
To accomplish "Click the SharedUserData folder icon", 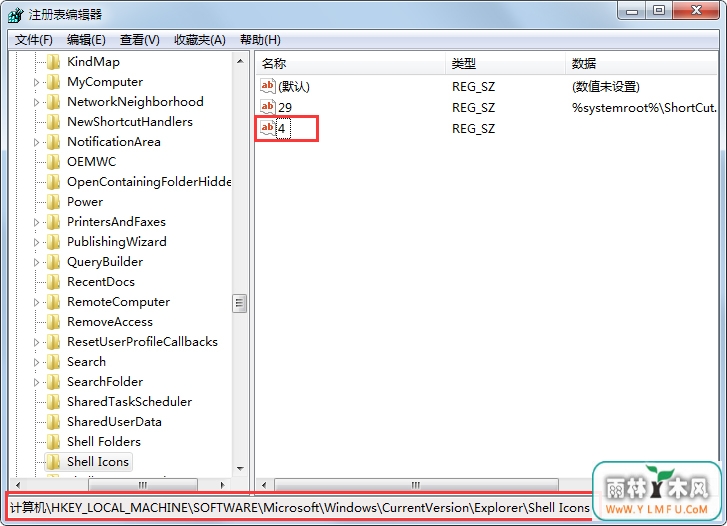I will pyautogui.click(x=54, y=421).
